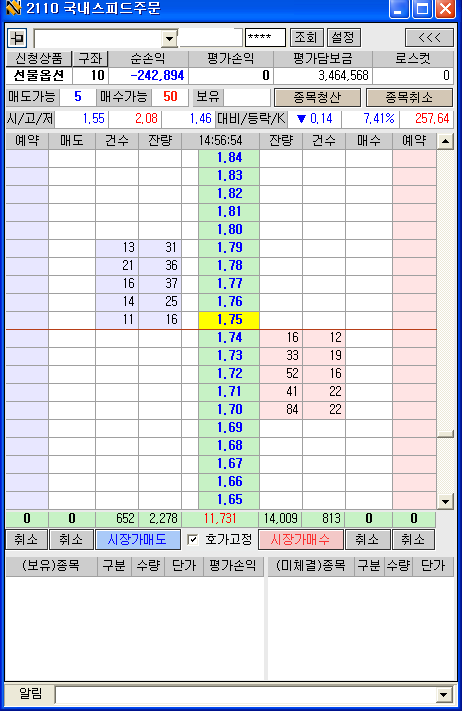Click the rightmost 취소 cancel button
Image resolution: width=462 pixels, height=711 pixels.
(413, 540)
